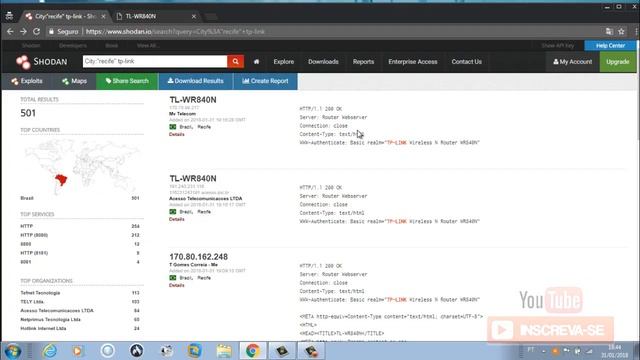
Task: Click the green Upgrade button
Action: point(618,62)
